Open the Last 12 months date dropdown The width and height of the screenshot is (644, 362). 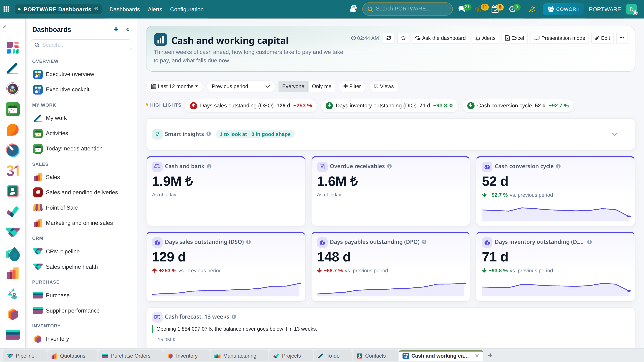[x=174, y=86]
